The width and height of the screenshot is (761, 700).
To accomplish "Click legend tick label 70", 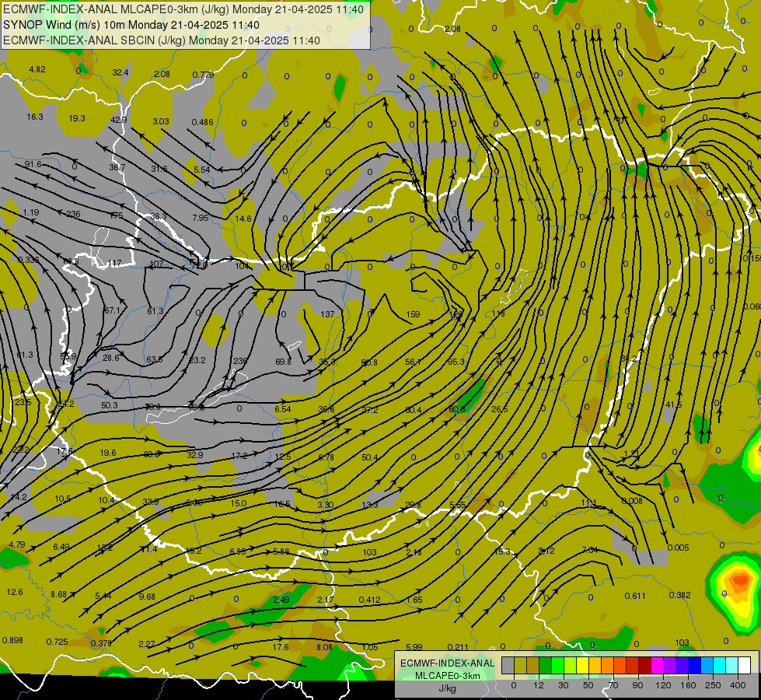I will (613, 685).
